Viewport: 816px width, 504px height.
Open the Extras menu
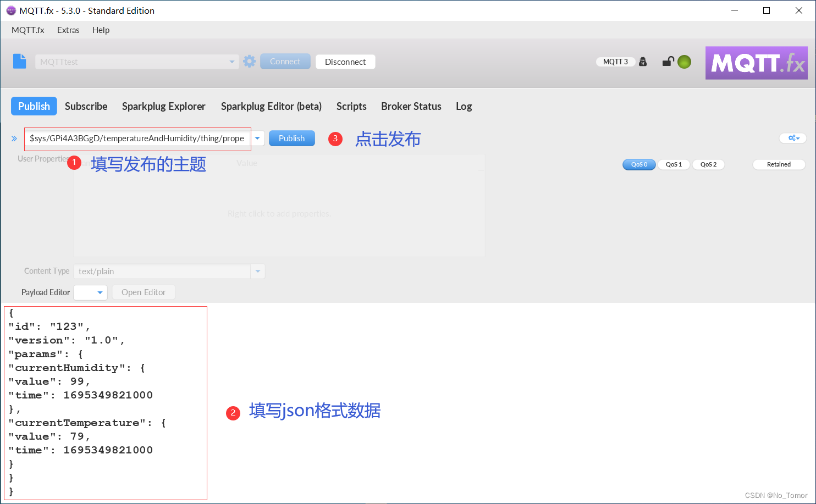coord(68,30)
